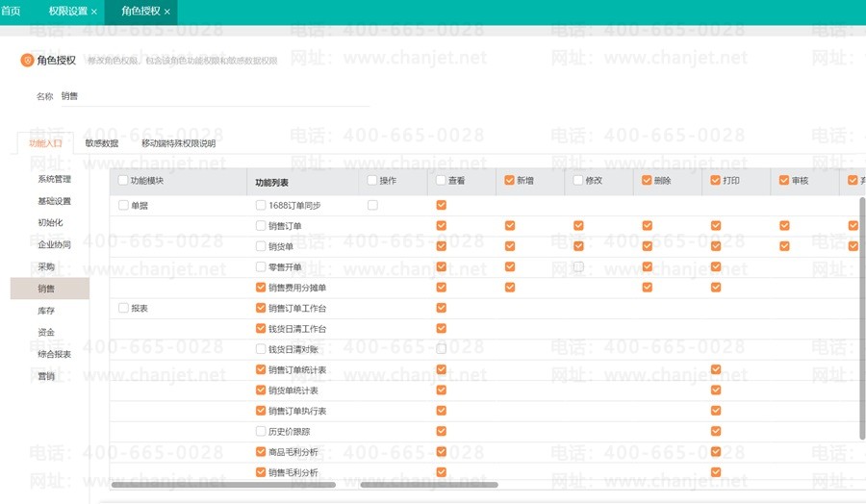Image resolution: width=866 pixels, height=504 pixels.
Task: Click the left horizontal scrollbar under module columns
Action: (x=223, y=485)
